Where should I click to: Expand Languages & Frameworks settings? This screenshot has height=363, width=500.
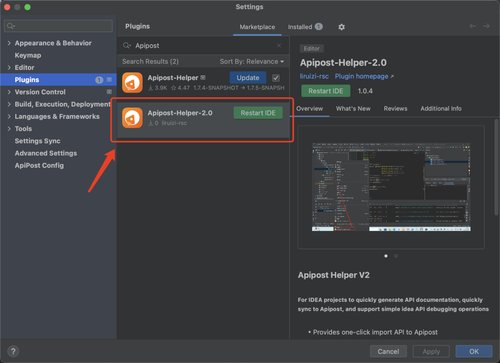coord(9,116)
